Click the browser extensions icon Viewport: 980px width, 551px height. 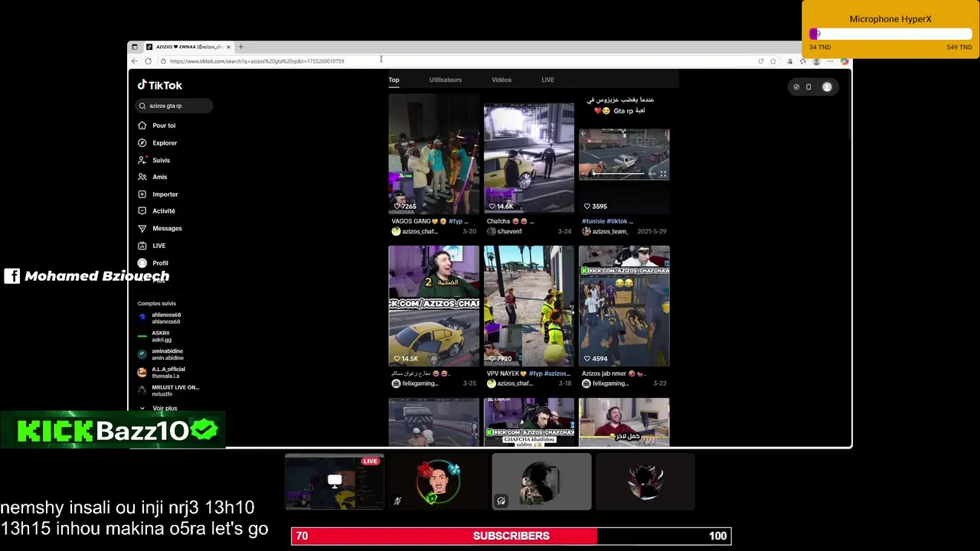pyautogui.click(x=789, y=61)
